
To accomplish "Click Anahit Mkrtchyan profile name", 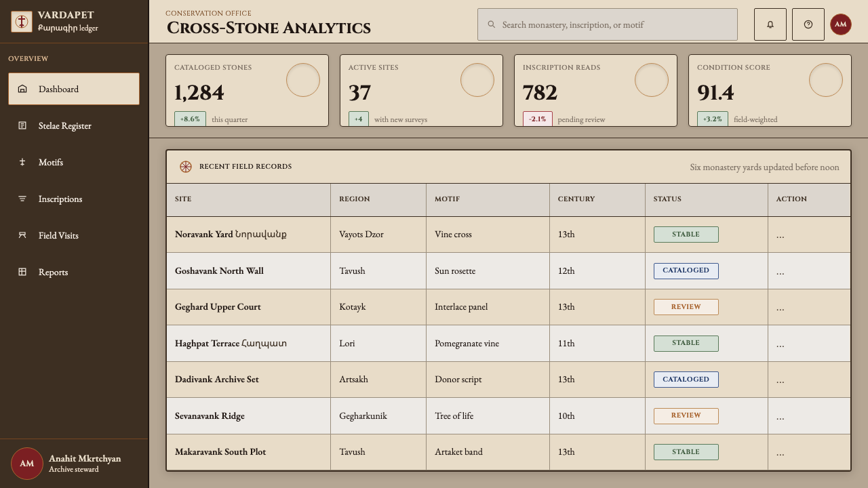I will [85, 459].
